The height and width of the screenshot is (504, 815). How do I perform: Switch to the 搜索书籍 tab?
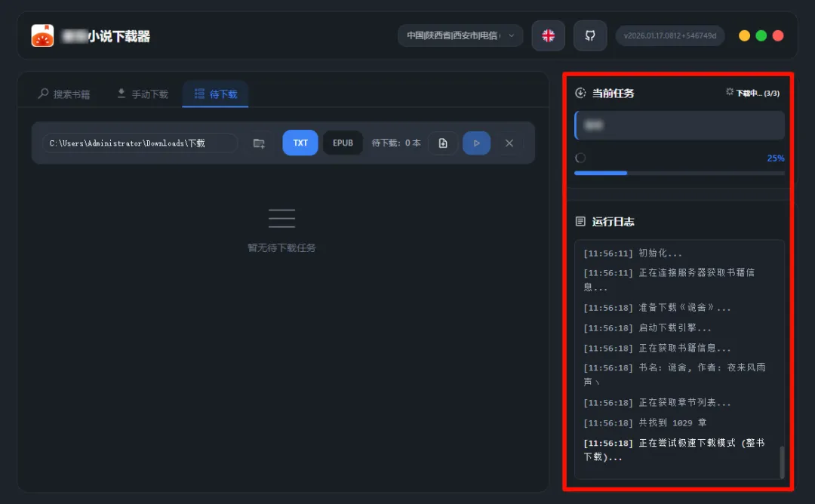[x=64, y=94]
